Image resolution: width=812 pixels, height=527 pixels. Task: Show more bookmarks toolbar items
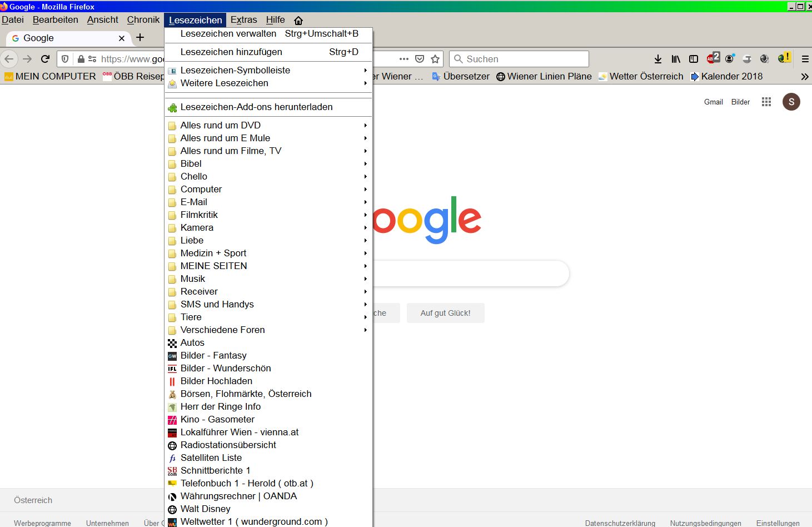coord(804,77)
